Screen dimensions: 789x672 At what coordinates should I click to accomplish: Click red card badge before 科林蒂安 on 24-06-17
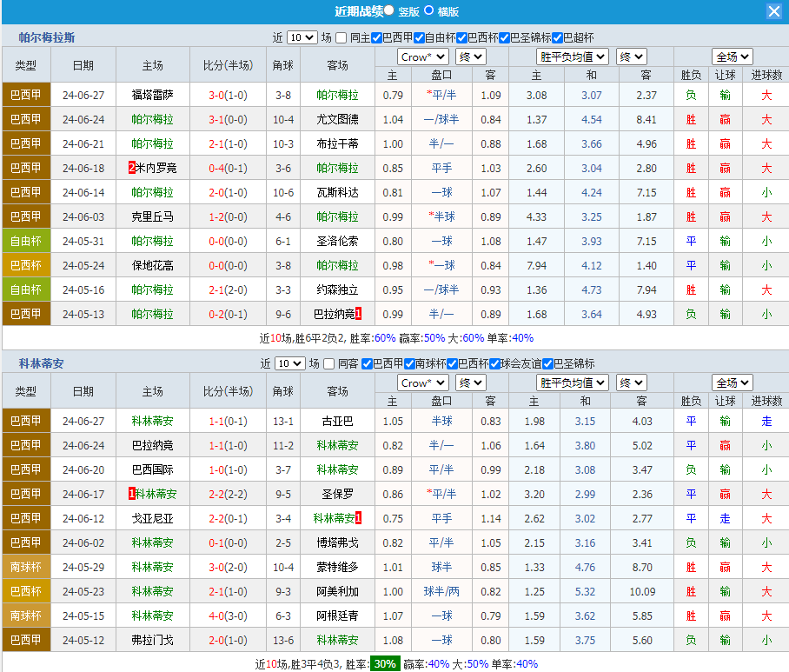tap(131, 494)
